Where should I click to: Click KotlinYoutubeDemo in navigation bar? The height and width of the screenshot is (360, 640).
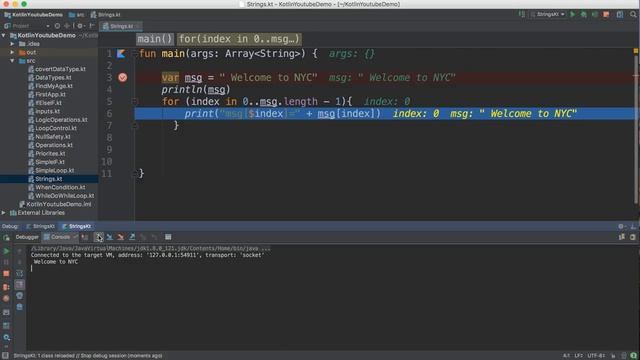click(33, 14)
